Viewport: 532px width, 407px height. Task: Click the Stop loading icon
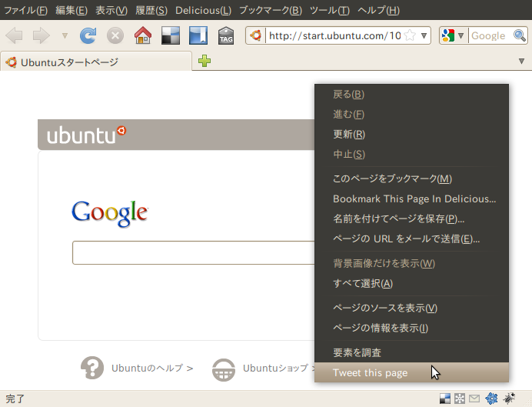115,35
